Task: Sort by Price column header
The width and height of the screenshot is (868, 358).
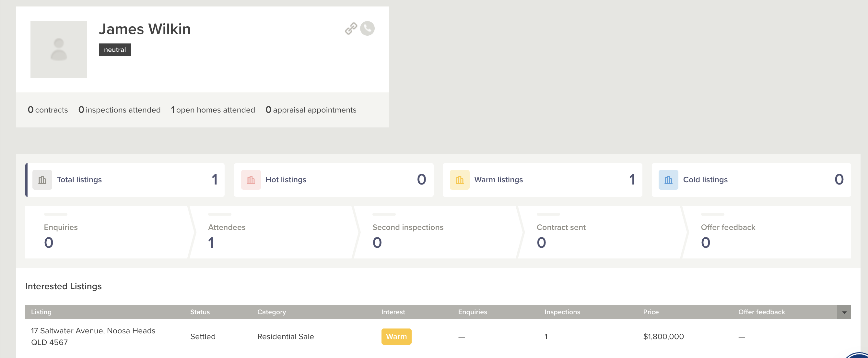Action: 650,312
